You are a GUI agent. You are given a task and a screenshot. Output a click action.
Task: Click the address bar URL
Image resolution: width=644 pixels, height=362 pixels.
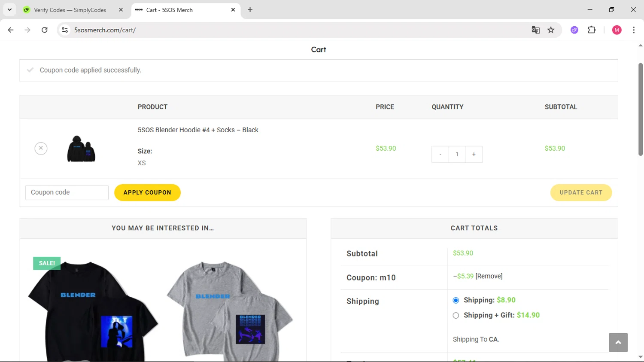(x=105, y=30)
